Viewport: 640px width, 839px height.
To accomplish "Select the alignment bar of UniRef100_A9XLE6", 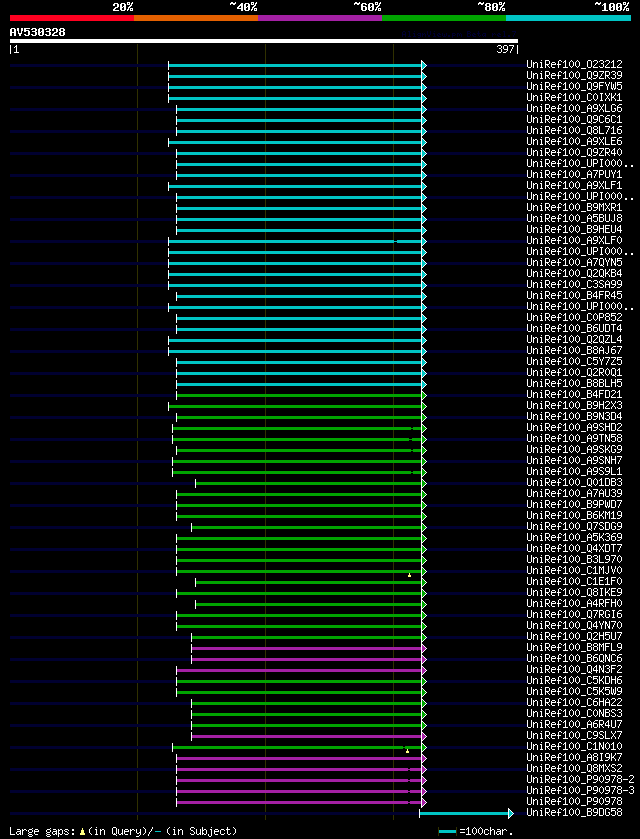I will (x=298, y=142).
